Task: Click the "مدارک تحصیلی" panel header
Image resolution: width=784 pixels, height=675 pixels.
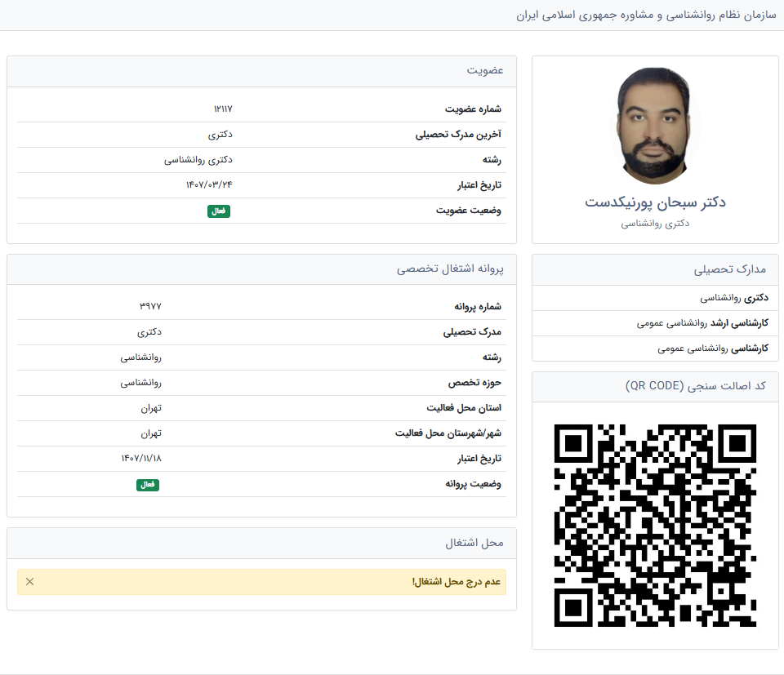Action: [x=655, y=270]
